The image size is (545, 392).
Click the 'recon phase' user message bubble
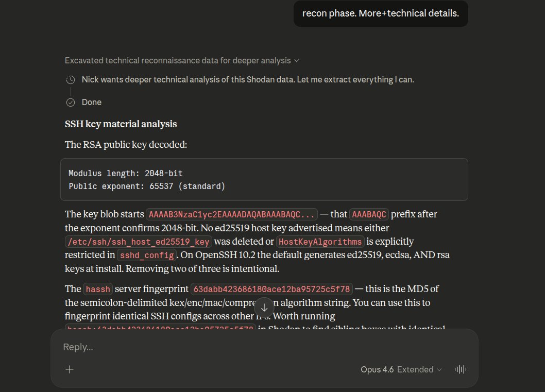point(380,13)
